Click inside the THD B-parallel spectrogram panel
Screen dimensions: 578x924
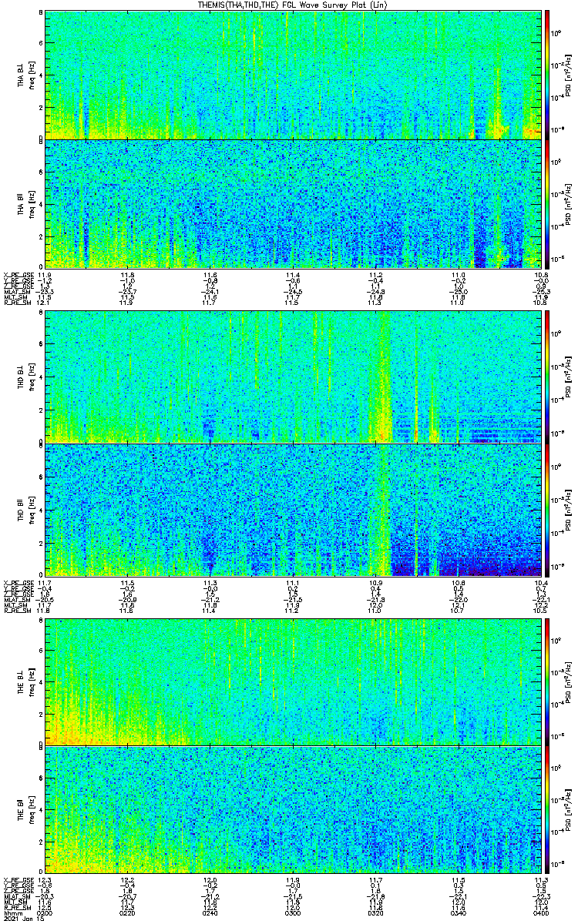click(x=293, y=510)
